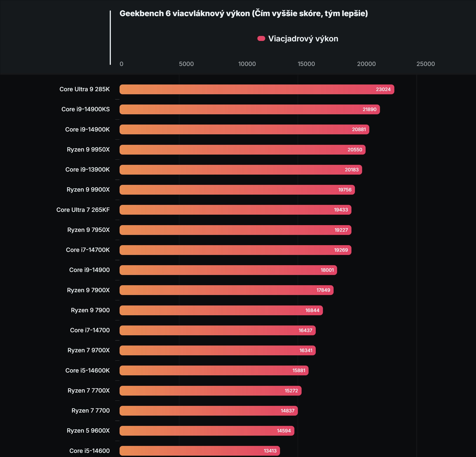Select the Core i9-13900K label

pos(88,169)
